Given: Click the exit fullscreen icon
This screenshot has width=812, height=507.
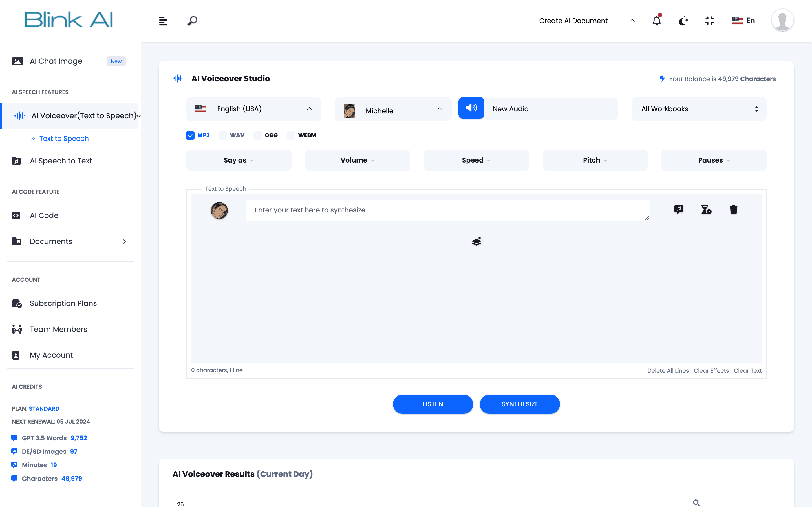Looking at the screenshot, I should (709, 21).
